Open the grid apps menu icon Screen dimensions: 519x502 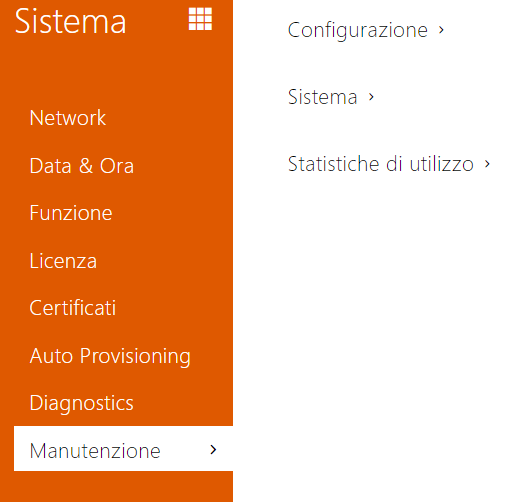point(200,19)
